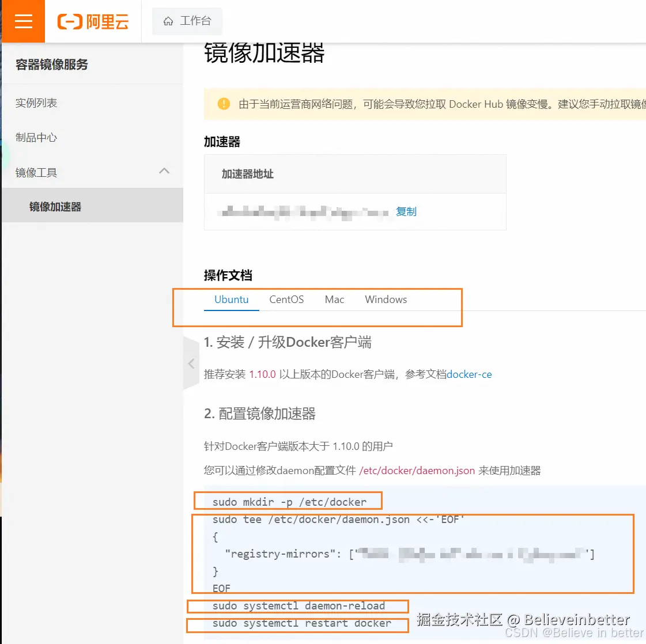Click 'sudo systemctl restart docker' command line
This screenshot has height=644, width=646.
(x=301, y=623)
